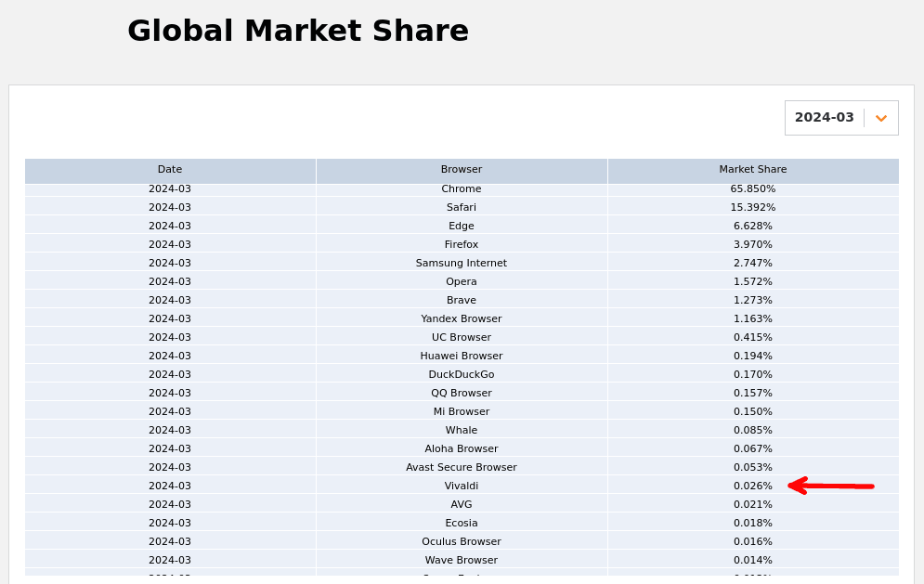Click the date cell in the Ecosia row
This screenshot has height=584, width=924.
(x=170, y=524)
